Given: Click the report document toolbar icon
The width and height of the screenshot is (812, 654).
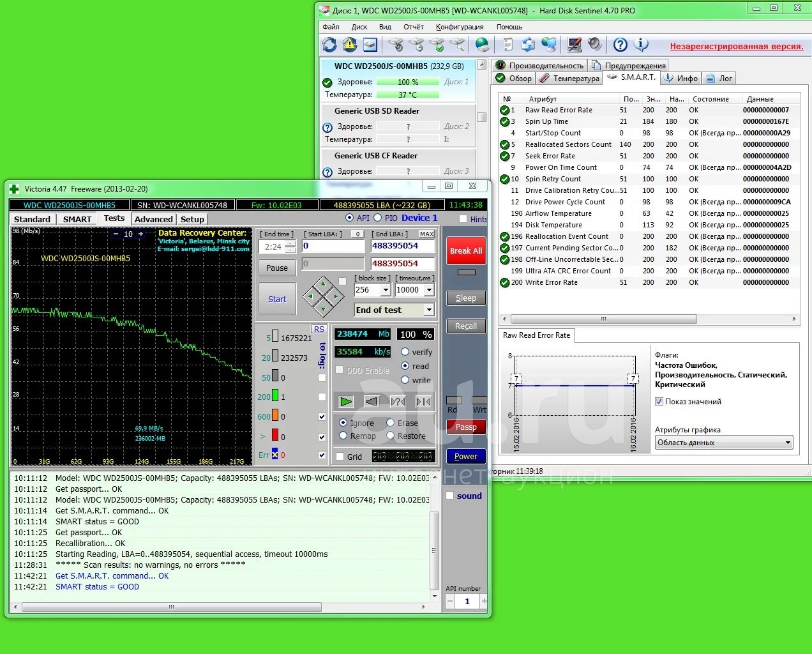Looking at the screenshot, I should click(508, 45).
